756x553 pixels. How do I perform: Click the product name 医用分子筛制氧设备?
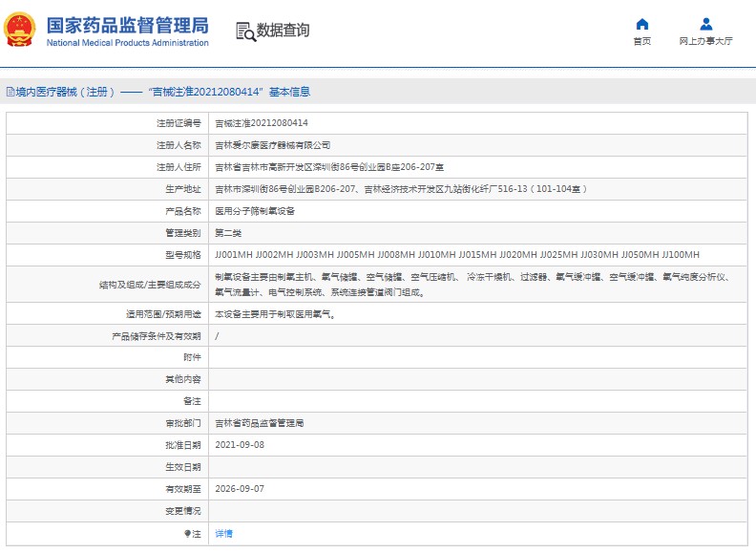pyautogui.click(x=254, y=211)
